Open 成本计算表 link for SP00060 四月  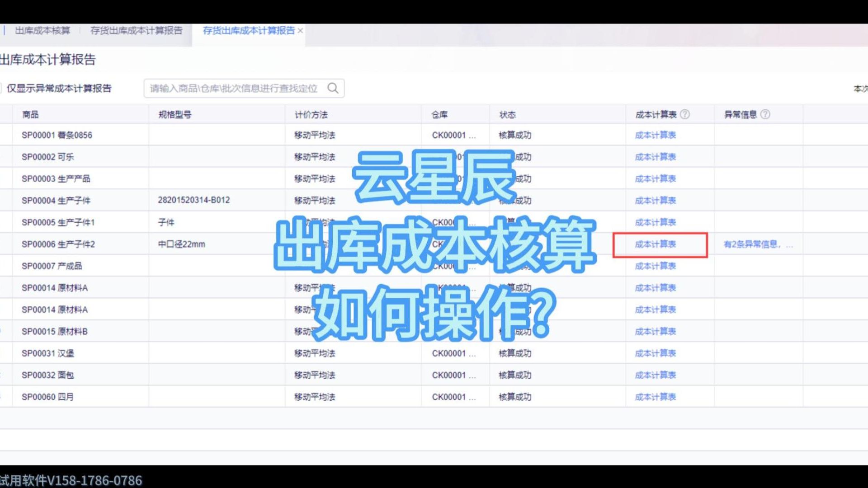(655, 397)
